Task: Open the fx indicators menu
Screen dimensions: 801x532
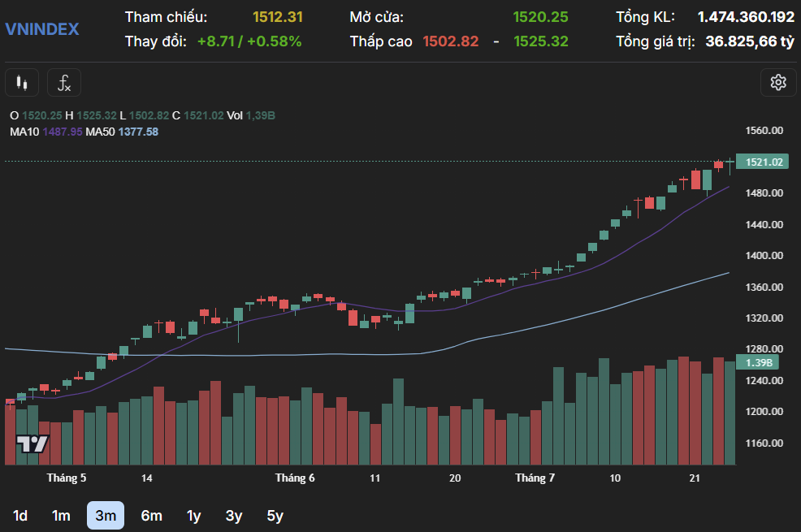Action: 63,82
